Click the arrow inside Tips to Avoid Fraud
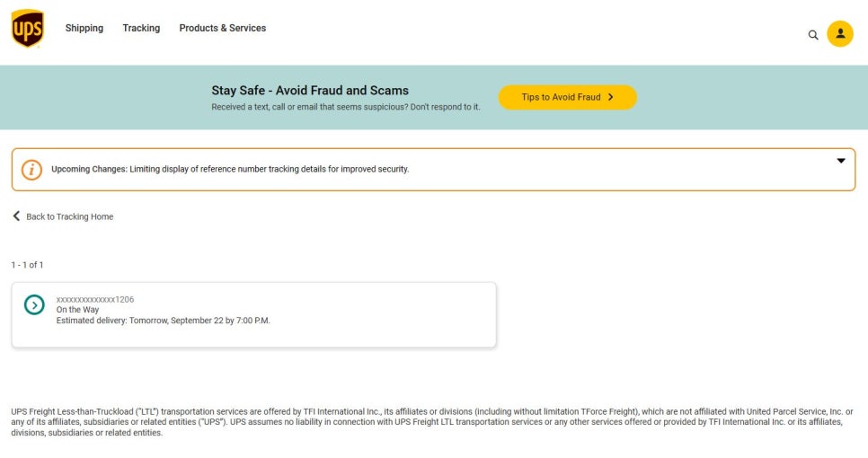868x458 pixels. [x=611, y=97]
